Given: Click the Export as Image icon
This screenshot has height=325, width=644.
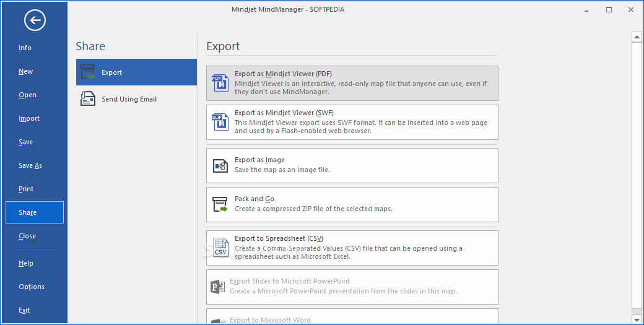Looking at the screenshot, I should (x=220, y=166).
